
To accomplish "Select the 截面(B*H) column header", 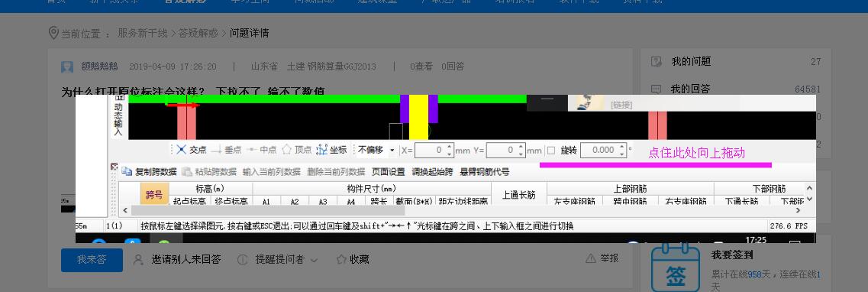I will (414, 200).
